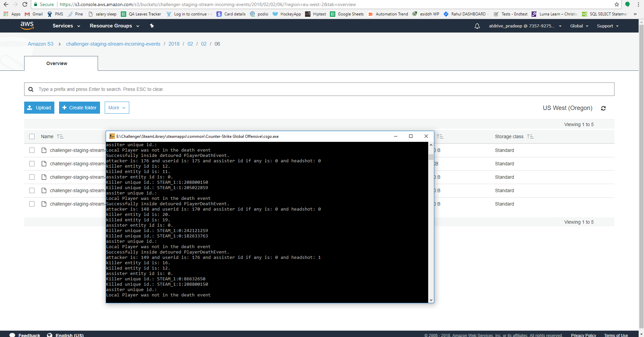Open the Chrome three-dot menu
Image resolution: width=644 pixels, height=337 pixels.
(638, 4)
